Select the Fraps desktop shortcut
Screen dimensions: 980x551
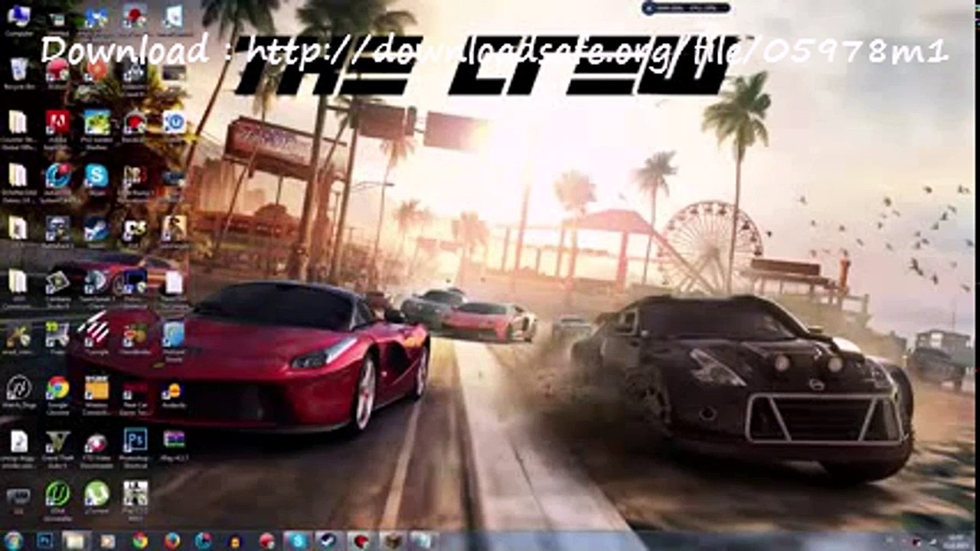[x=57, y=338]
